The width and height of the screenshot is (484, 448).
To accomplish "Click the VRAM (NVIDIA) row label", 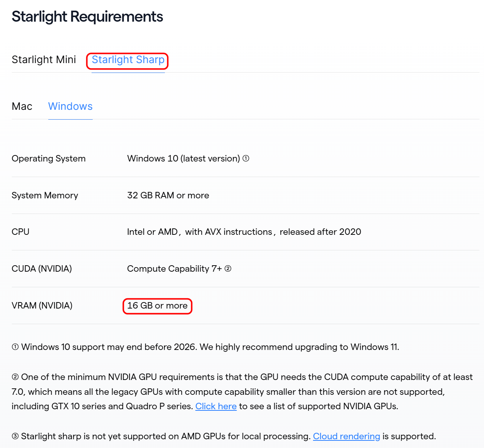I will coord(42,306).
